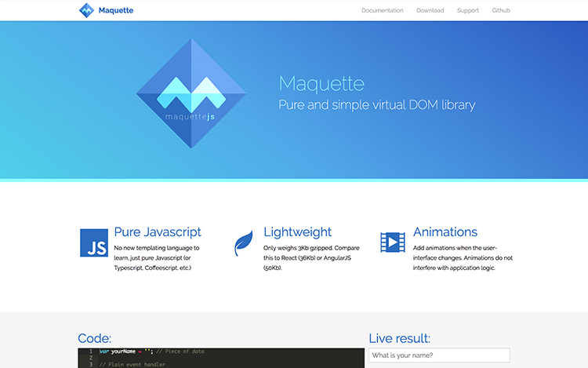Click the Maquette brand name link
Image resolution: width=588 pixels, height=368 pixels.
pyautogui.click(x=116, y=10)
